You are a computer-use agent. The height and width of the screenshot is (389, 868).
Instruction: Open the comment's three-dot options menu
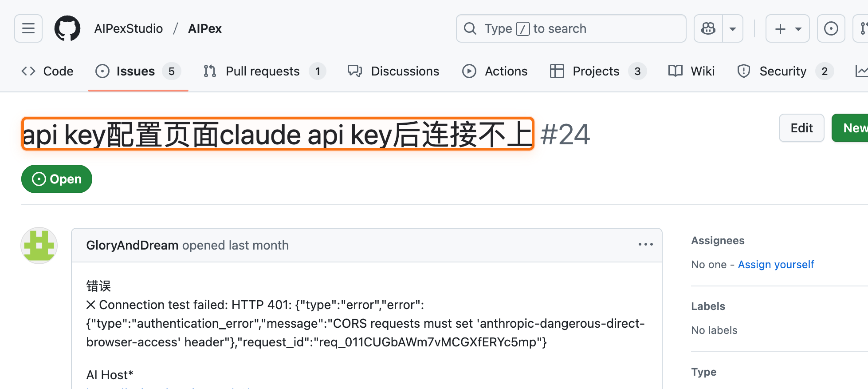[645, 245]
